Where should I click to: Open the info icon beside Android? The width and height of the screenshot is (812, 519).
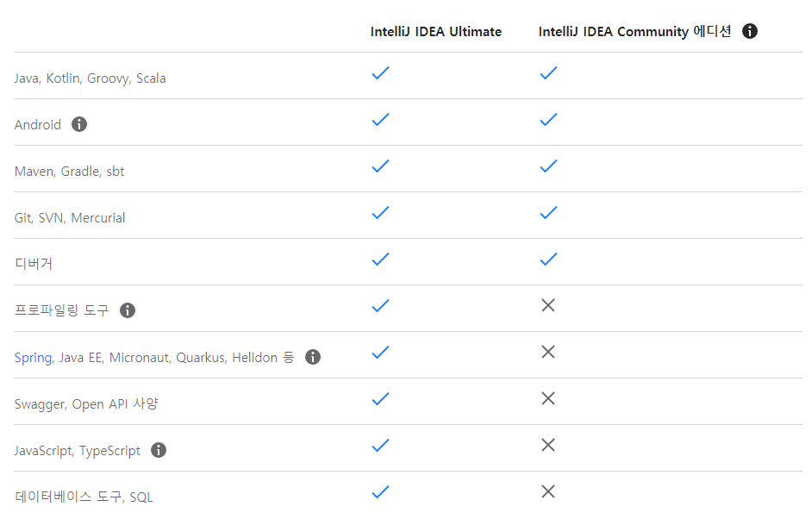coord(79,124)
